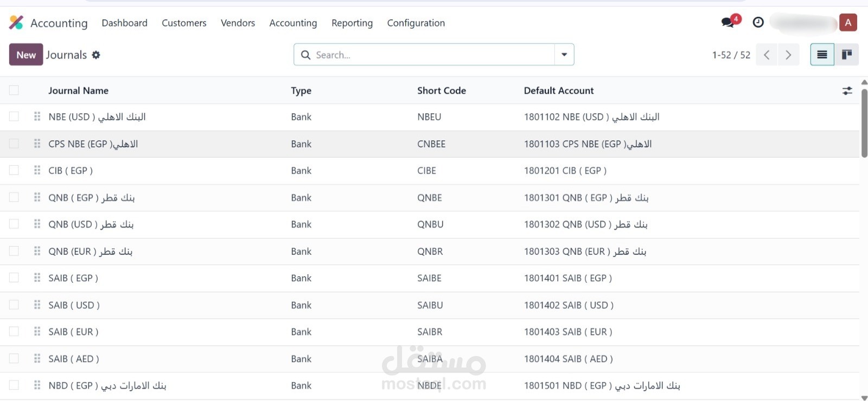
Task: Click the Accounting app logo icon
Action: pyautogui.click(x=16, y=23)
